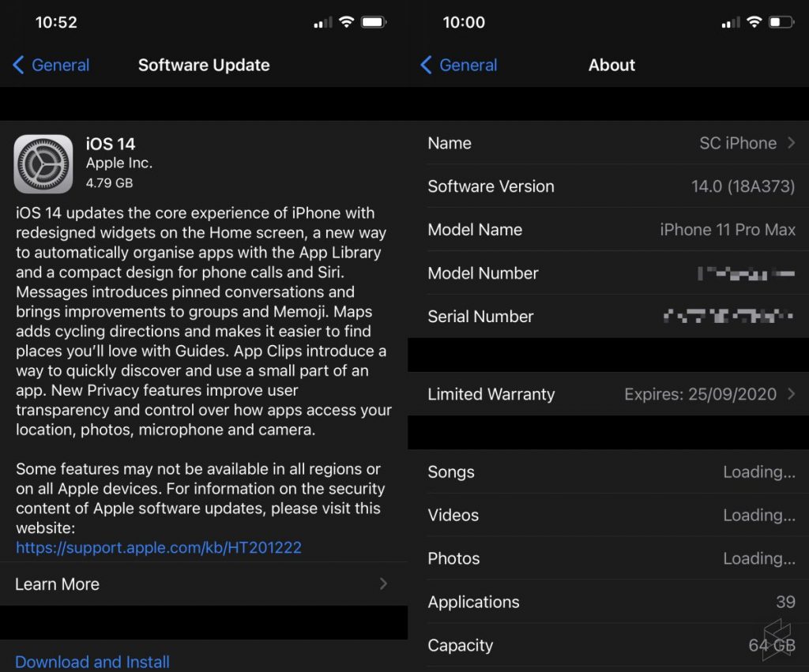Tap Applications count 39
Screen dimensions: 809x672
click(785, 602)
